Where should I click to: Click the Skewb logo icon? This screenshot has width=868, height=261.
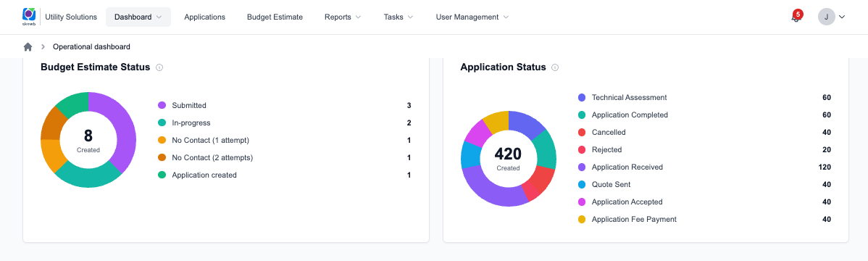[x=29, y=16]
